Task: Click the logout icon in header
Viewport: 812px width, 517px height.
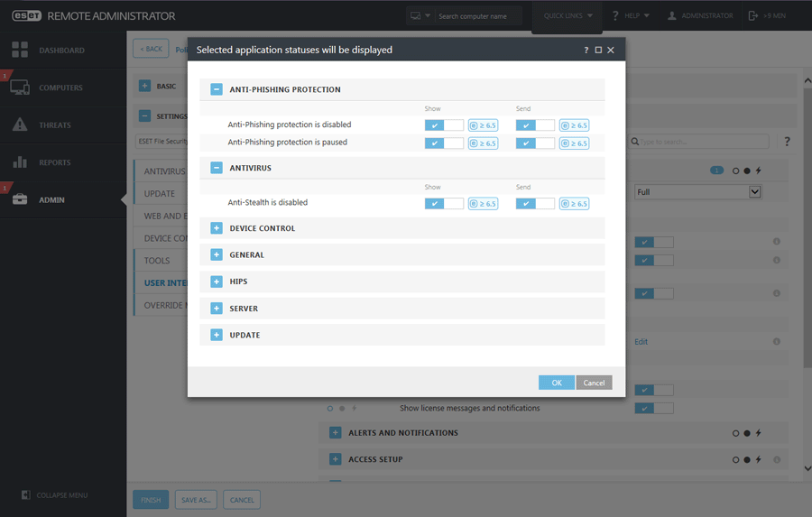Action: click(753, 16)
